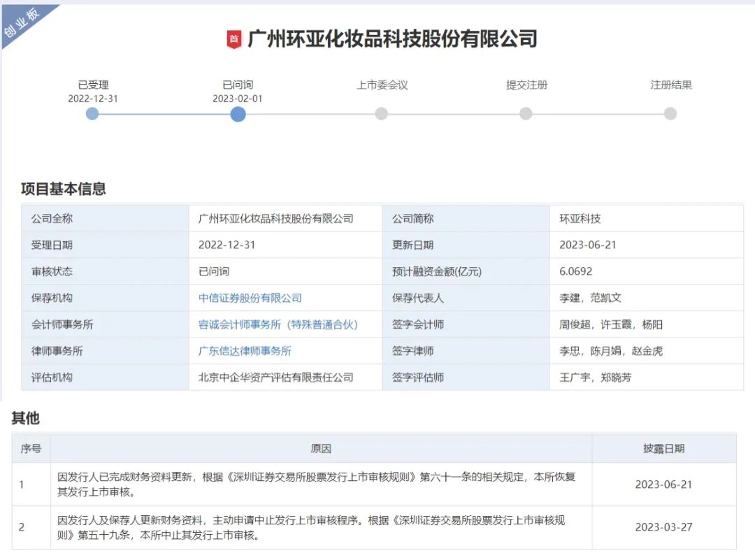Click the 披露日期 column header

pyautogui.click(x=663, y=449)
